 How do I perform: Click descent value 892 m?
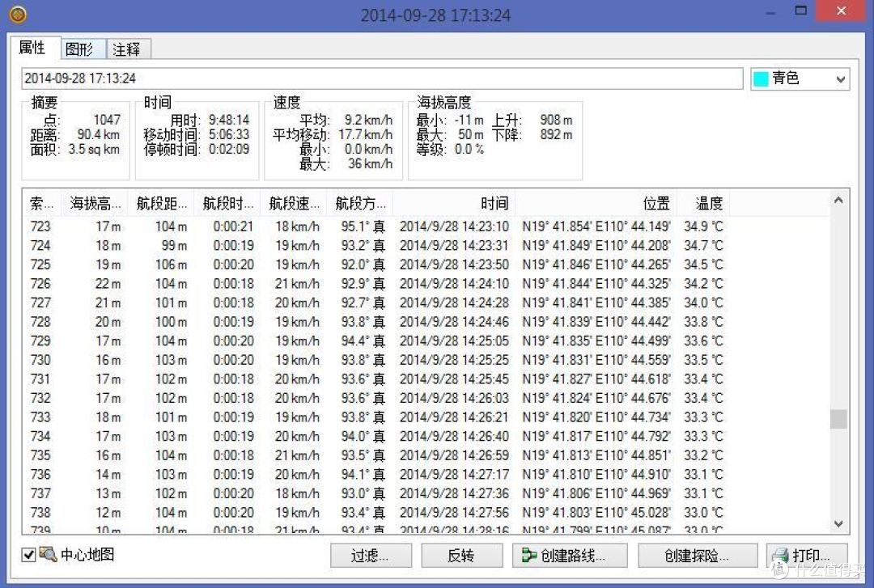point(556,134)
